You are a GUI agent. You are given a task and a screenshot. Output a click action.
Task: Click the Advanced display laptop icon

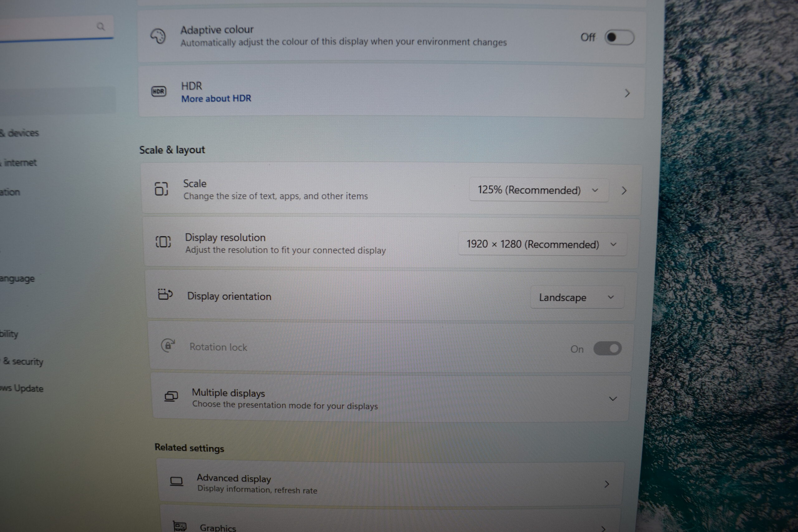176,482
